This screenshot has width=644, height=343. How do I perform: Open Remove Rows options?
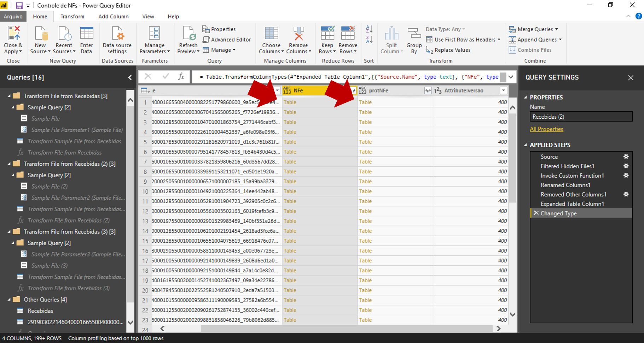348,40
